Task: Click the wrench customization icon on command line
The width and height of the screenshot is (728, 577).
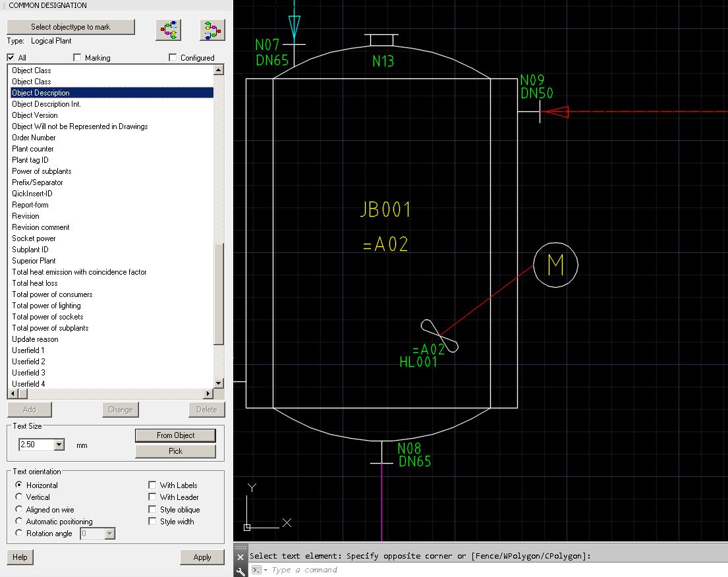Action: click(x=240, y=570)
